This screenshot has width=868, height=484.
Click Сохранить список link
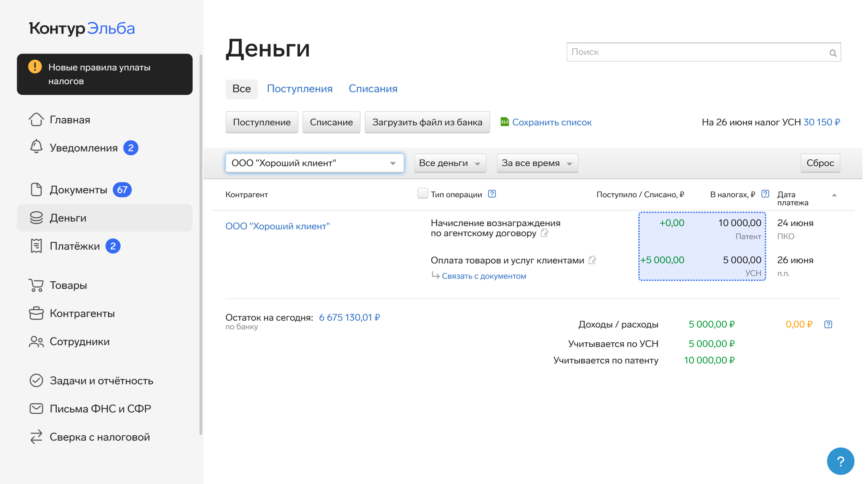tap(552, 122)
